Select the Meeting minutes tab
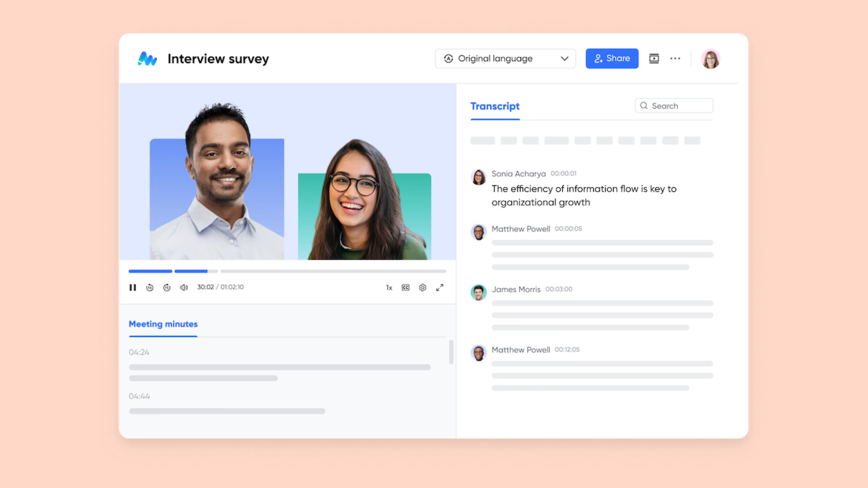Image resolution: width=868 pixels, height=488 pixels. (x=163, y=324)
